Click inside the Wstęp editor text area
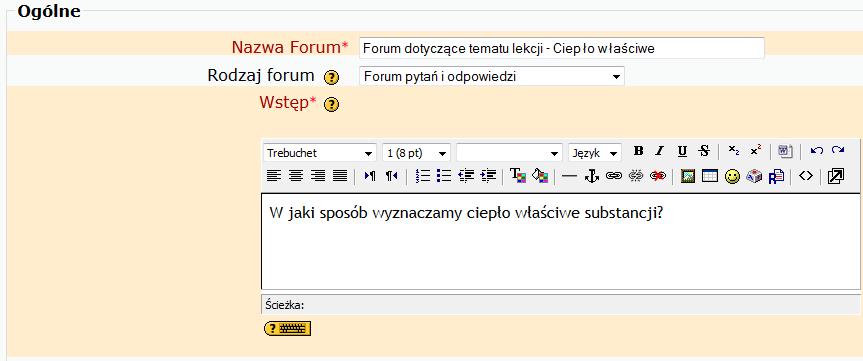Screen dimensions: 863x361 pyautogui.click(x=560, y=242)
